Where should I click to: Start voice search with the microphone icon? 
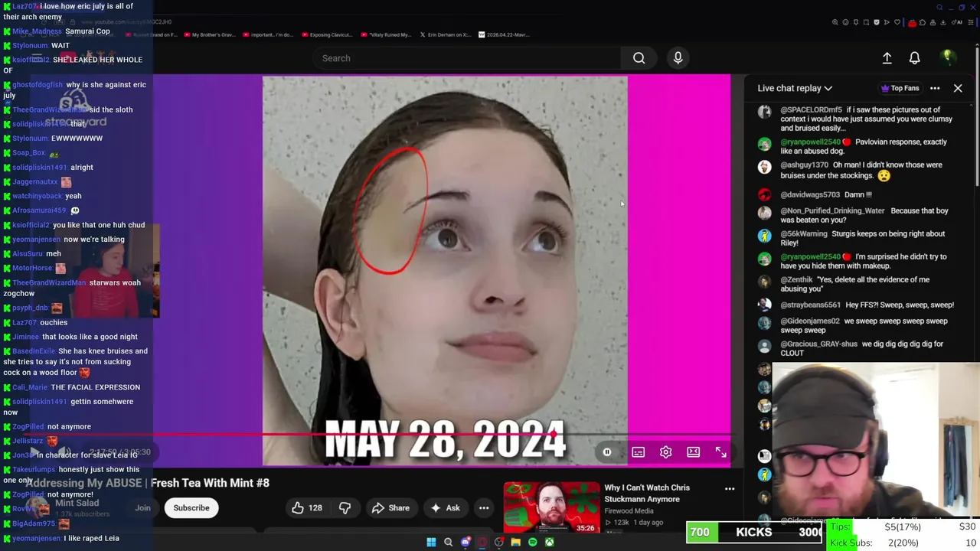678,58
